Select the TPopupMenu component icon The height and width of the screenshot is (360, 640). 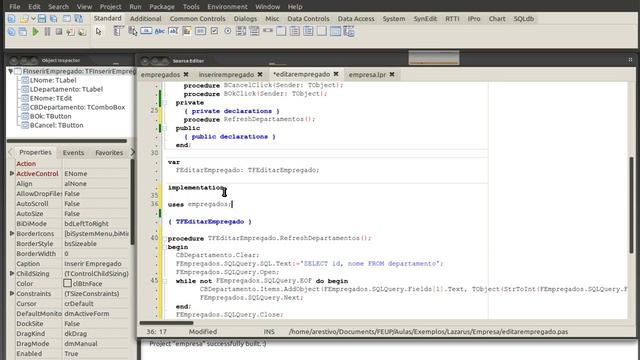[x=133, y=31]
